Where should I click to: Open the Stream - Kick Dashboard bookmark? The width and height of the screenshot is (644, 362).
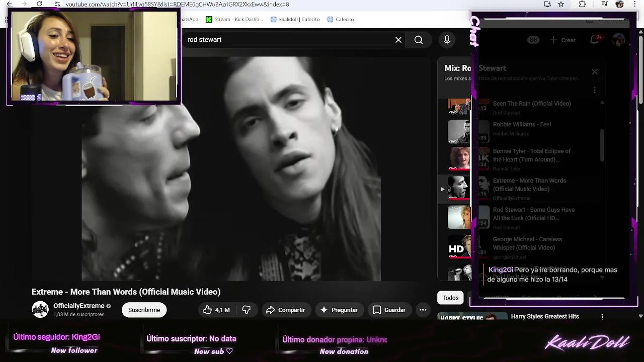234,20
